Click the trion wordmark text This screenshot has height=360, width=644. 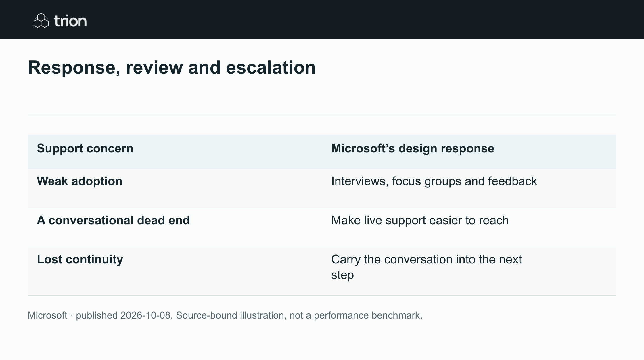pos(70,21)
